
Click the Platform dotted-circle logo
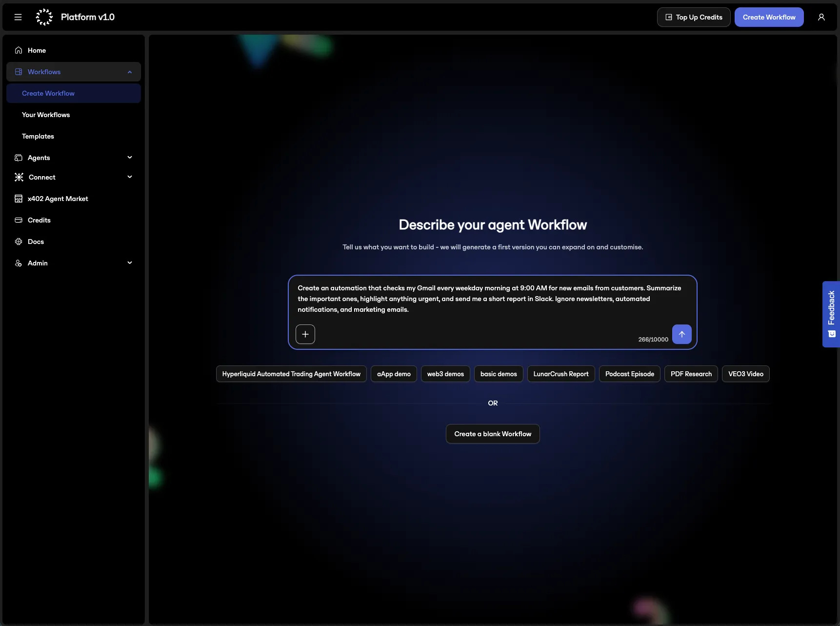point(44,17)
